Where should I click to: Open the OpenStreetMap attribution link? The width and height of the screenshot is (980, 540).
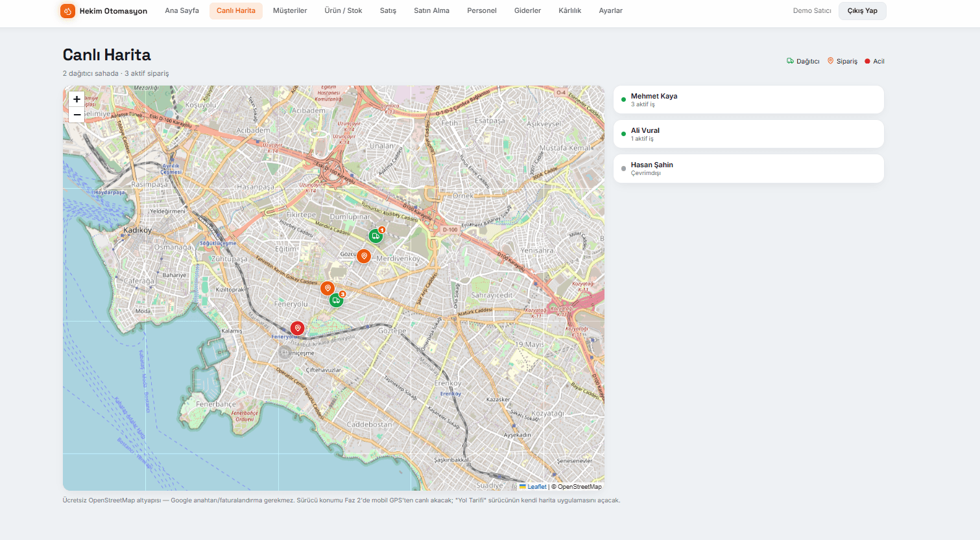coord(579,487)
